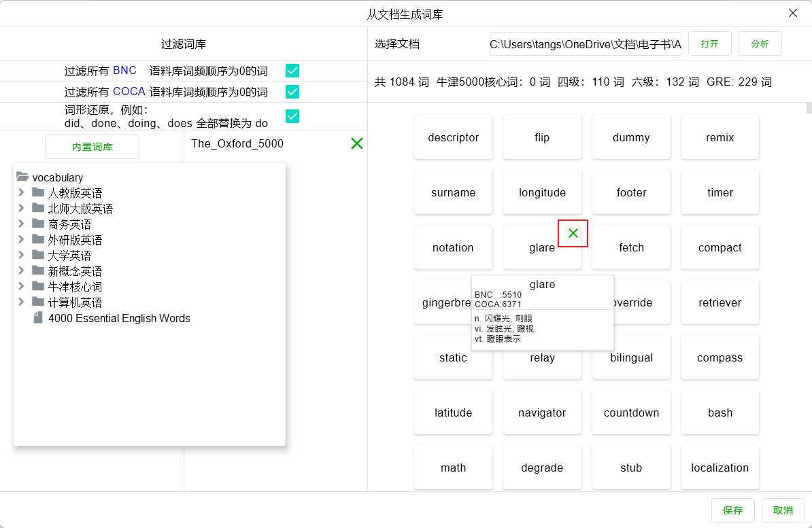
Task: Click the 分析 button to analyze the document
Action: pyautogui.click(x=760, y=43)
